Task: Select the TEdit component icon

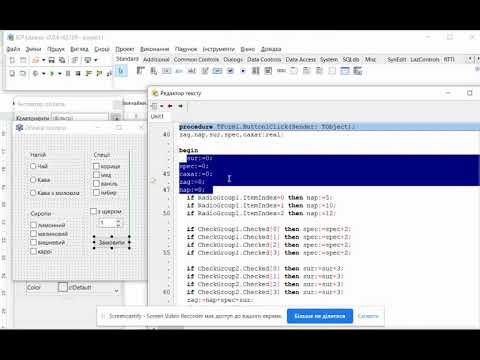Action: pos(192,71)
